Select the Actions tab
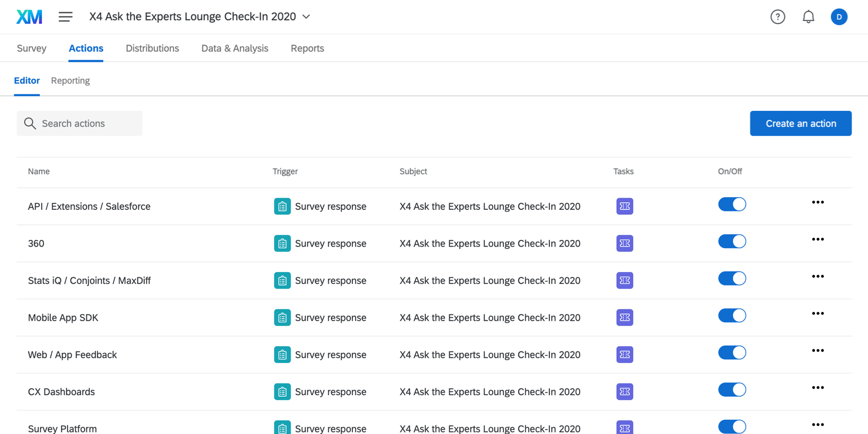 (86, 48)
